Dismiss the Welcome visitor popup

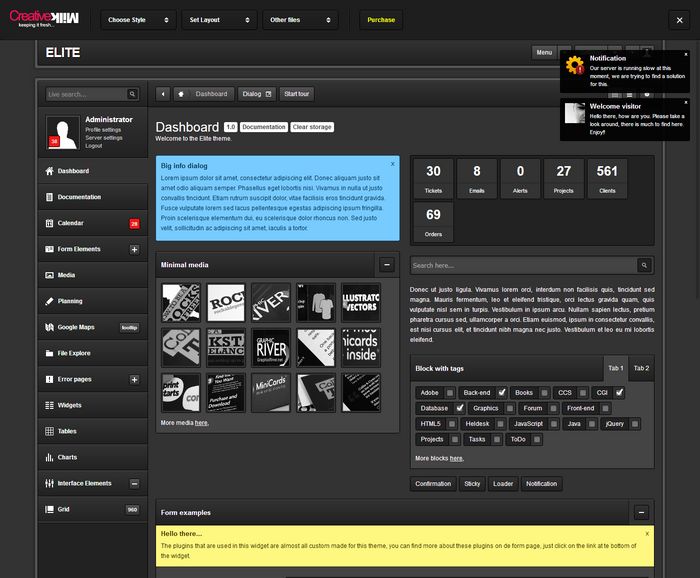click(x=686, y=103)
